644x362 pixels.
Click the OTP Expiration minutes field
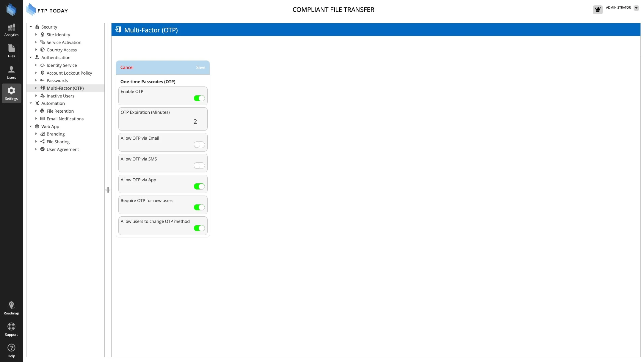tap(195, 122)
